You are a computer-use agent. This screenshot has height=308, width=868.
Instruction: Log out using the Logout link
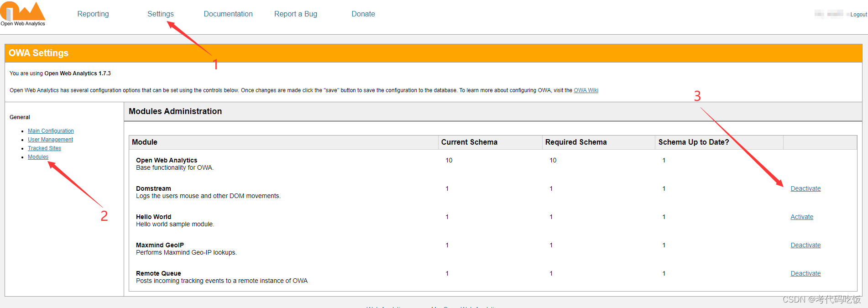[x=858, y=15]
